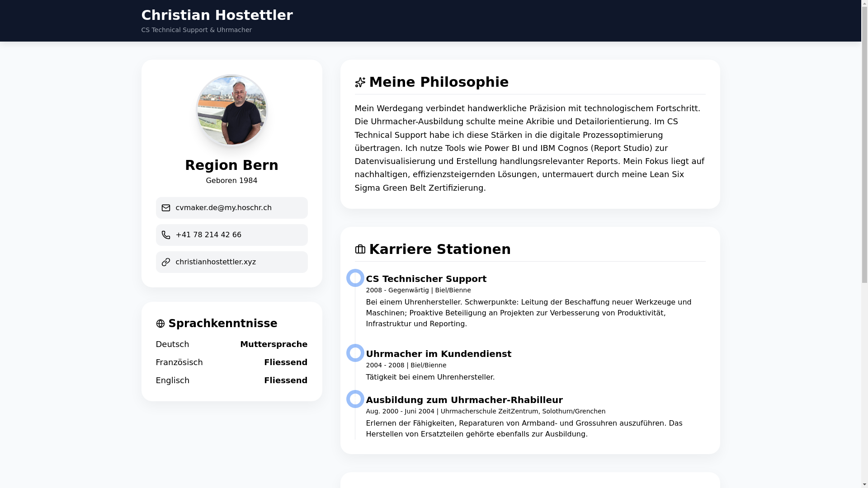Click timeline marker for Ausbildung zum Uhrmacher-Rhabilleur
This screenshot has width=868, height=488.
tap(355, 399)
